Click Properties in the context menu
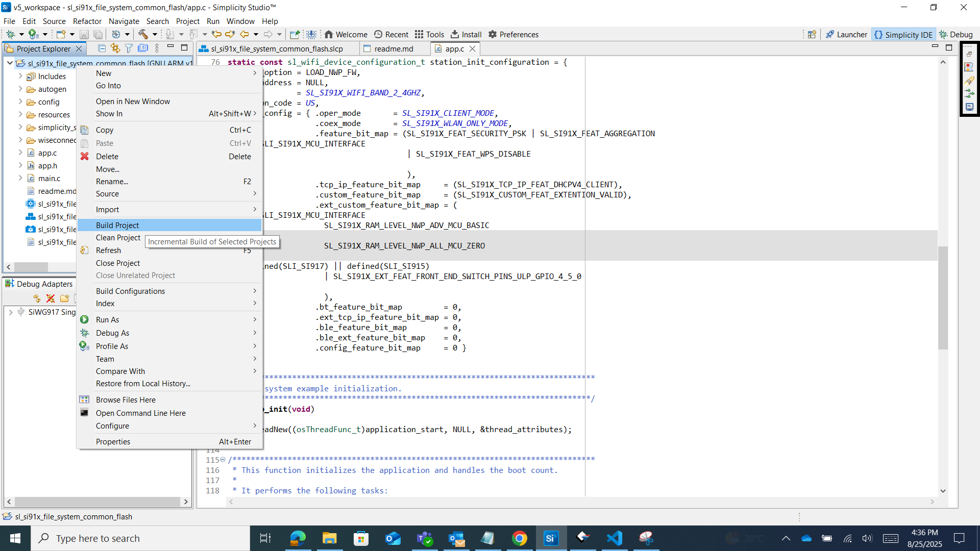The image size is (980, 551). 113,442
